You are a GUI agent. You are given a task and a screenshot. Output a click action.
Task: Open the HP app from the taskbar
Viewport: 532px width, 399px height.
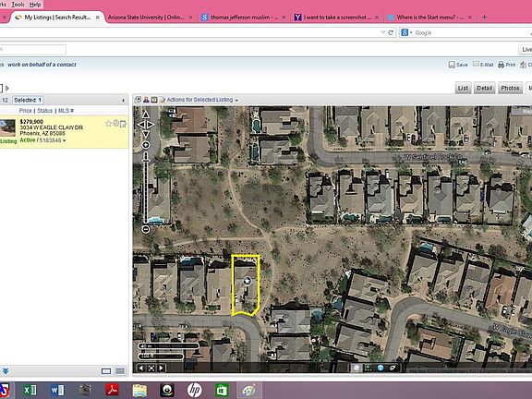tap(194, 390)
